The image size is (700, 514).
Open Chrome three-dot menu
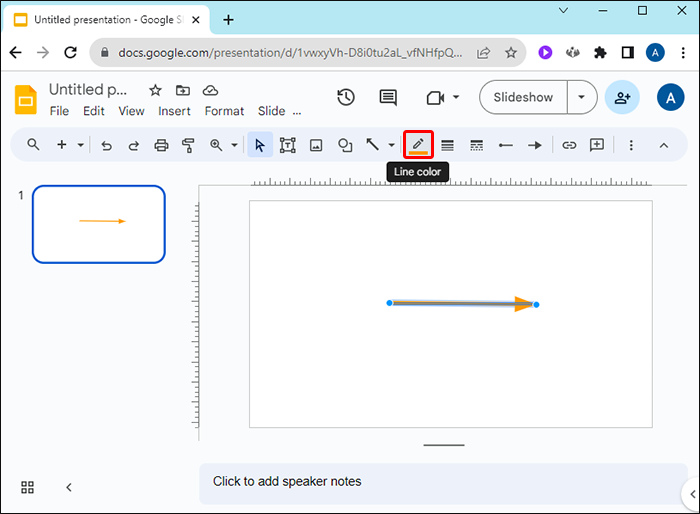pyautogui.click(x=683, y=53)
